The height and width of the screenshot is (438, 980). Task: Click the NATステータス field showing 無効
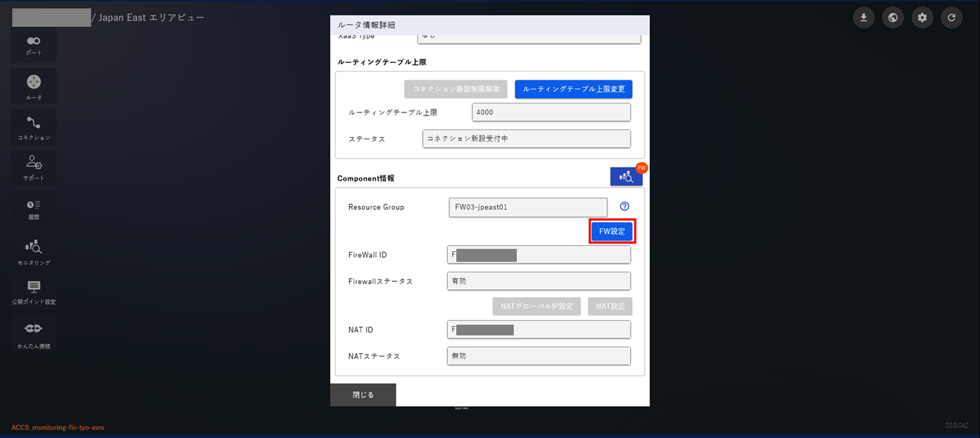(x=539, y=356)
